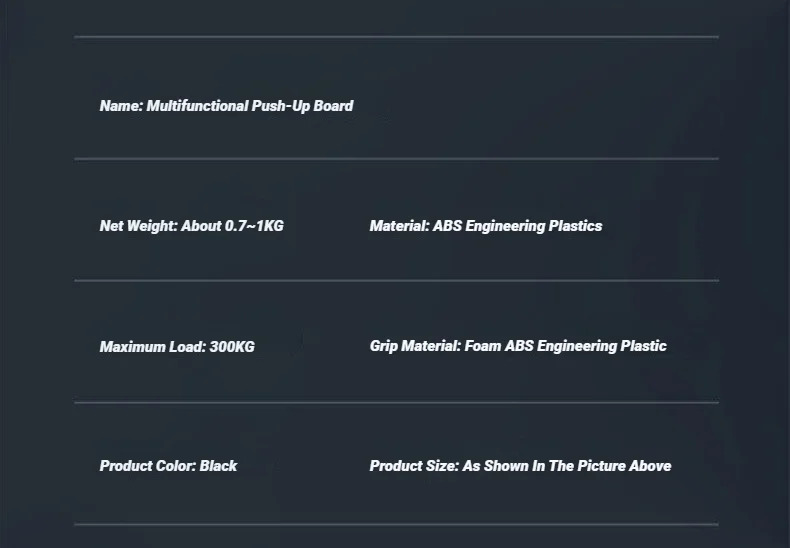
Task: Click the 'Grip Material:' label
Action: (415, 346)
